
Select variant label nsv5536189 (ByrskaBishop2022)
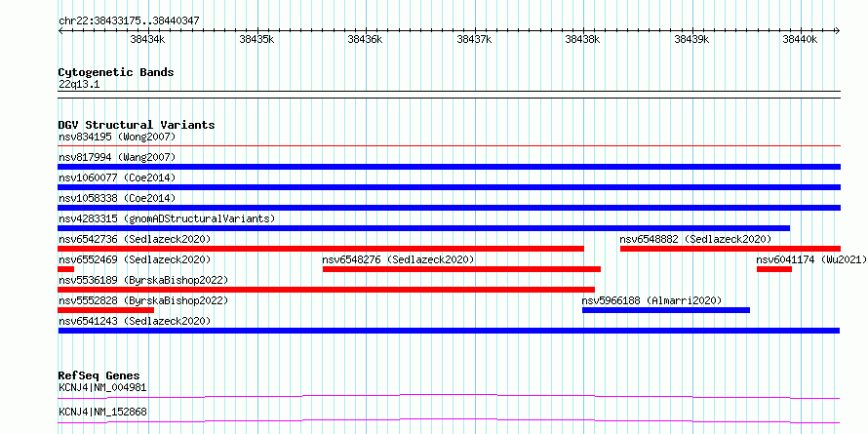coord(143,280)
